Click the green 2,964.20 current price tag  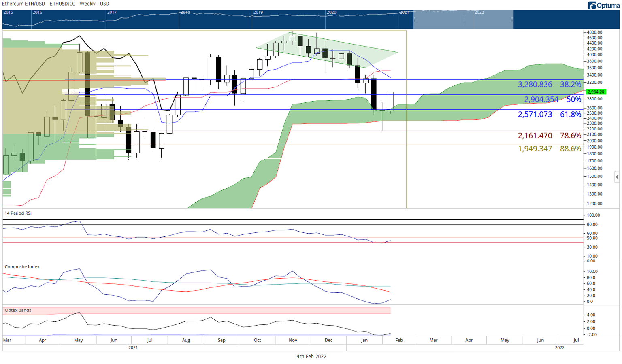596,92
